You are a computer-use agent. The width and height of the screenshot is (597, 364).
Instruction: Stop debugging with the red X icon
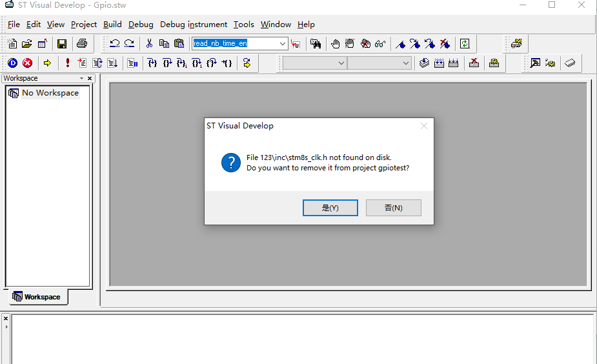[27, 63]
